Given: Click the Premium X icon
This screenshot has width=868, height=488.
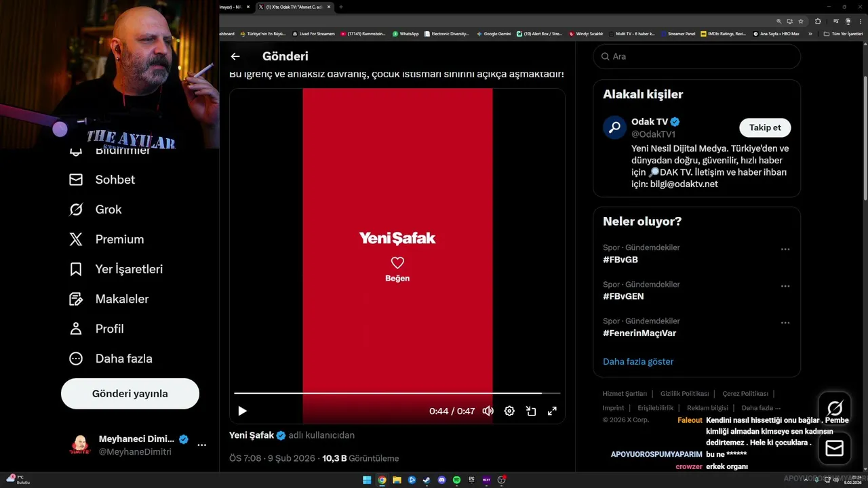Looking at the screenshot, I should tap(76, 239).
